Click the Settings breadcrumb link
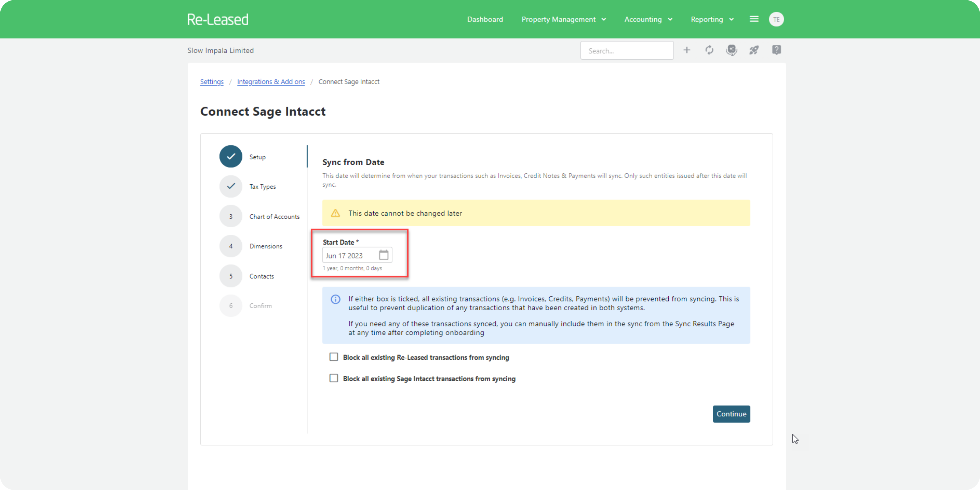Screen dimensions: 980x490 tap(212, 82)
